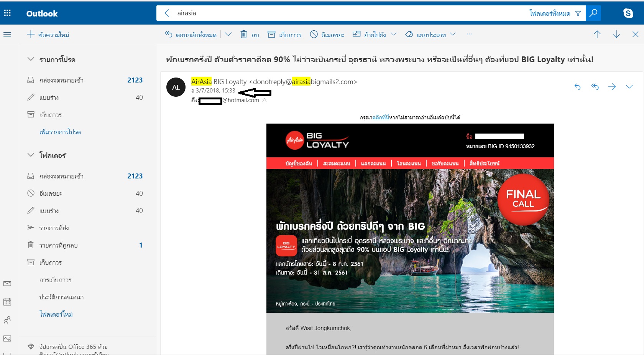Open more actions ellipsis in toolbar

click(x=470, y=34)
